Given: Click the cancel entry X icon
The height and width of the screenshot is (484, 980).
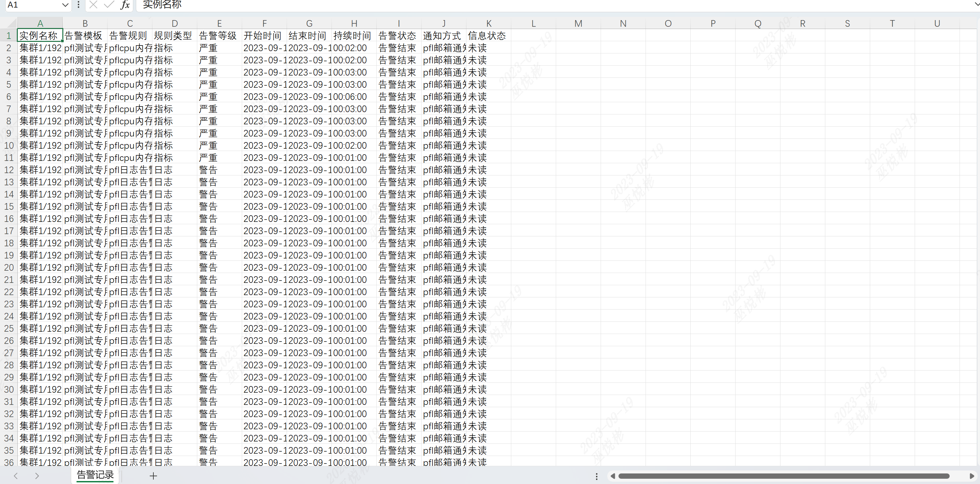Looking at the screenshot, I should [x=93, y=5].
